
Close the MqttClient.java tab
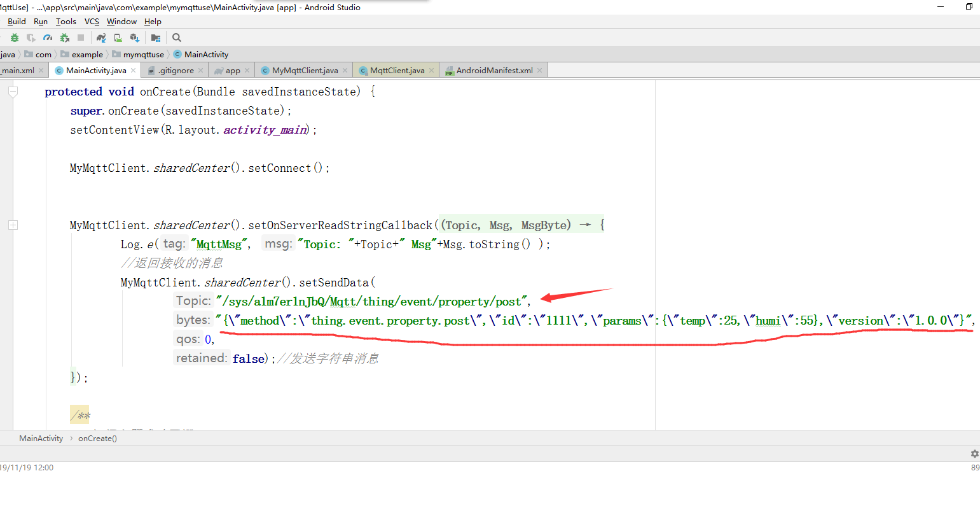432,71
